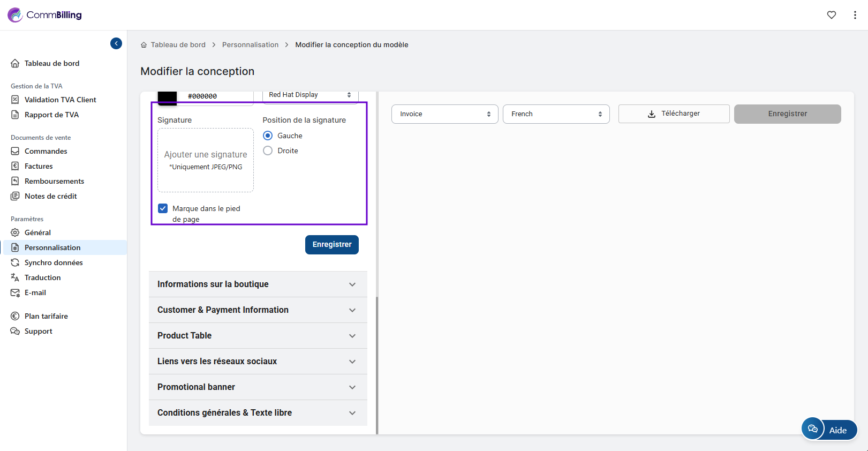Select the Droite signature position
The image size is (868, 451).
[268, 151]
